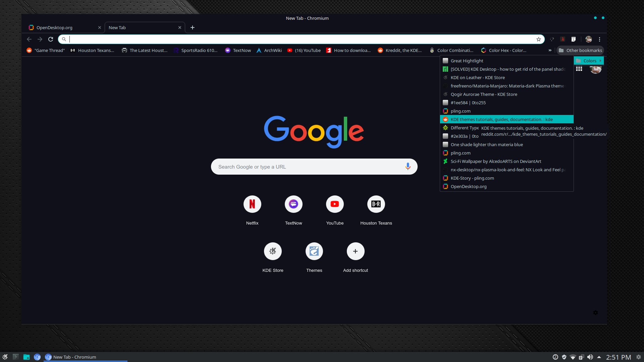Viewport: 644px width, 362px height.
Task: Switch to the OpenDesktop.org tab
Action: coord(64,27)
